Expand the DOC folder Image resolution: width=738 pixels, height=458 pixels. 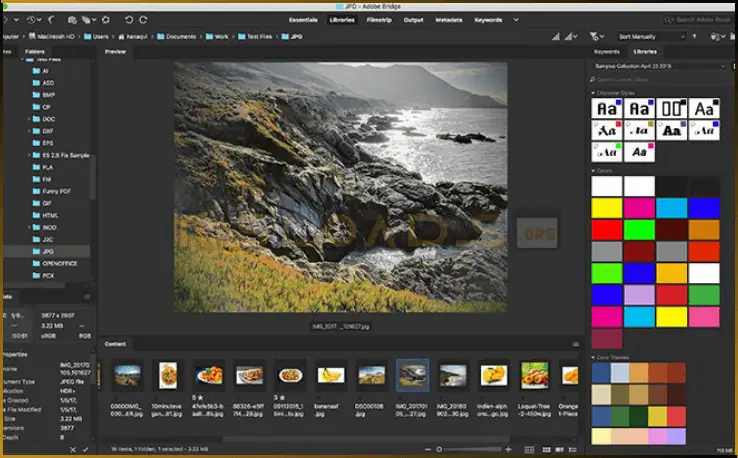click(29, 119)
